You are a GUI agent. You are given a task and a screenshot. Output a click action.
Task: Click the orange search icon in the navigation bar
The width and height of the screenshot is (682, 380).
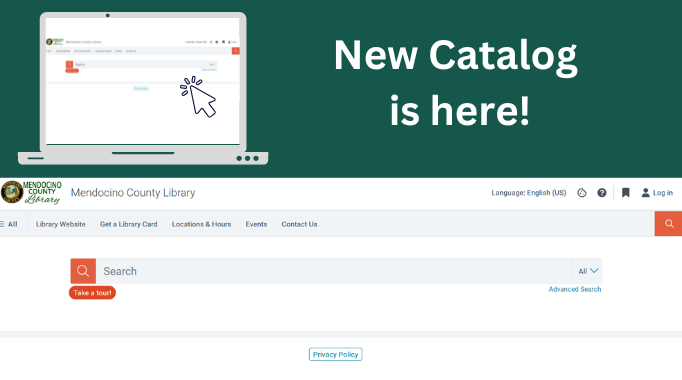click(669, 223)
